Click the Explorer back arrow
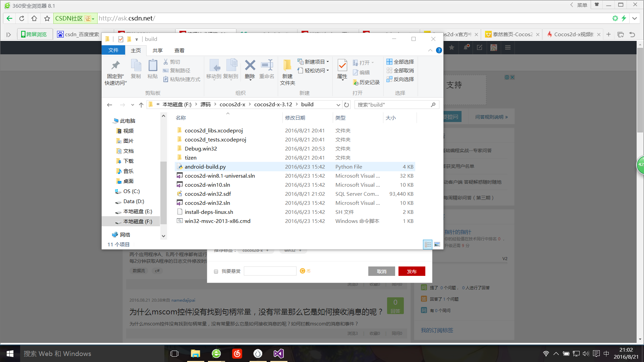The height and width of the screenshot is (362, 644). pos(109,105)
